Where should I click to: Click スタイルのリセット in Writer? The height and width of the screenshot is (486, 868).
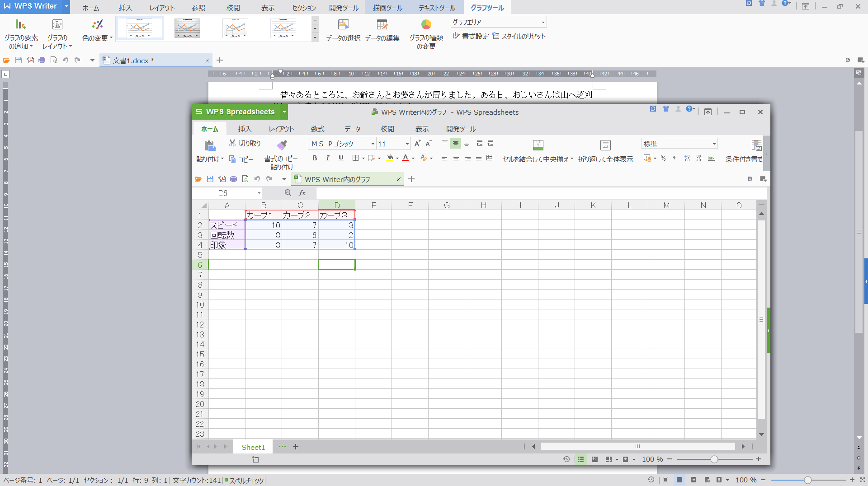pos(519,36)
